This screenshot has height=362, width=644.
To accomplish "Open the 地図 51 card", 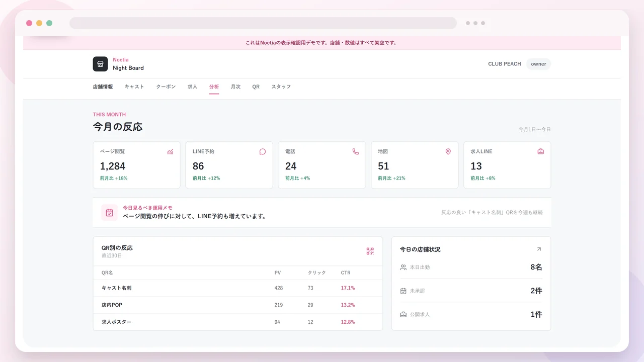I will (415, 165).
